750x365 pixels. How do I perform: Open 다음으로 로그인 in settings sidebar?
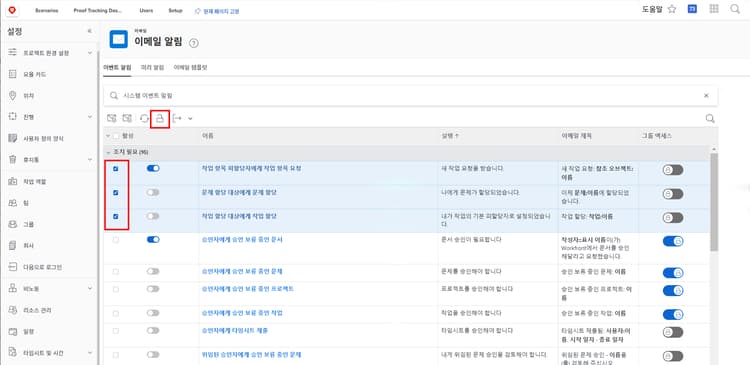pyautogui.click(x=43, y=267)
